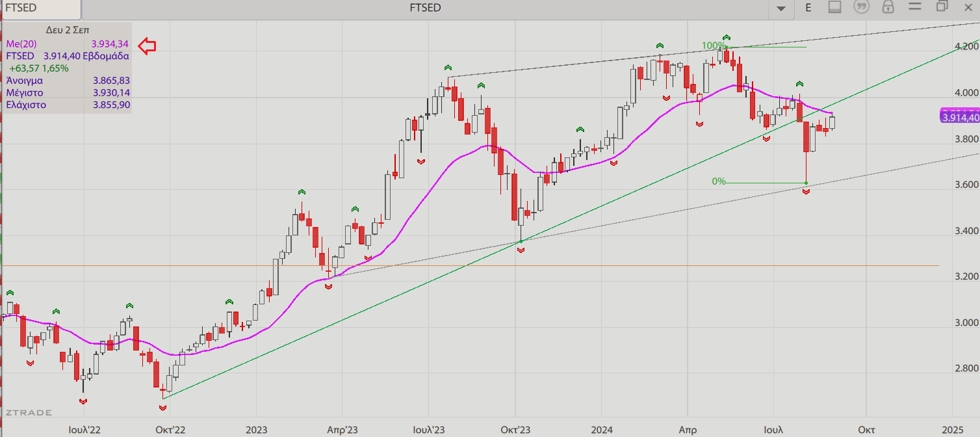Image resolution: width=980 pixels, height=437 pixels.
Task: Click the current price tag 3.914,40 on axis
Action: (x=960, y=117)
